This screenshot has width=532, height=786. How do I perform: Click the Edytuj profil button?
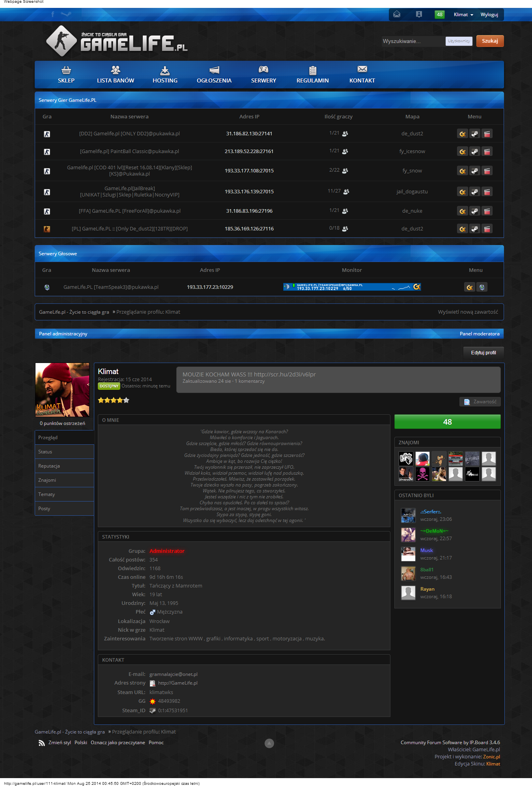click(x=483, y=353)
